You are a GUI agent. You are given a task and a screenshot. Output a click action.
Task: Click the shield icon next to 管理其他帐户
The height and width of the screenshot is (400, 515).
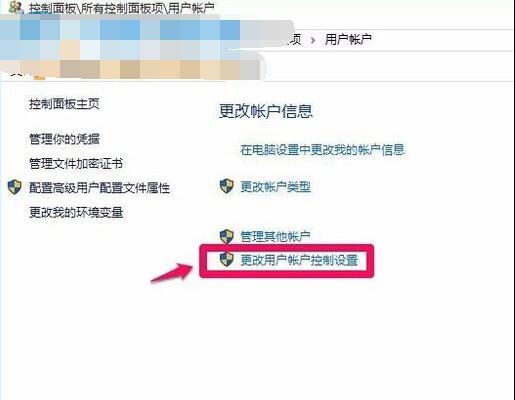tap(227, 236)
